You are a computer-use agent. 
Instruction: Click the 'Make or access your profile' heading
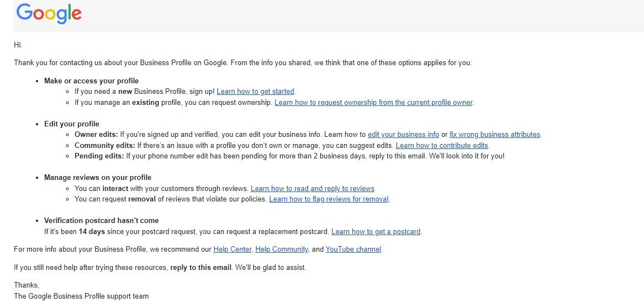click(92, 81)
